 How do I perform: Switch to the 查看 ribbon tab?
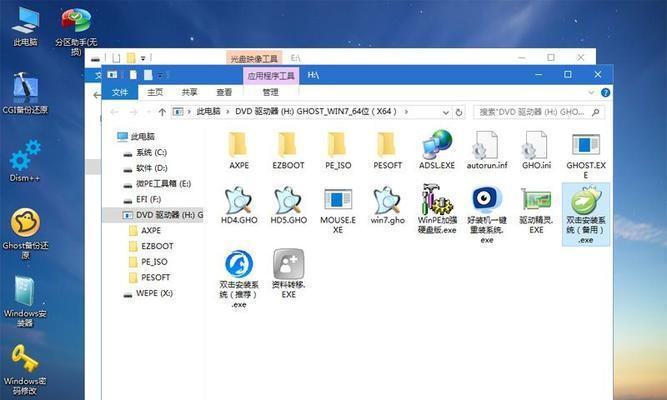click(224, 92)
